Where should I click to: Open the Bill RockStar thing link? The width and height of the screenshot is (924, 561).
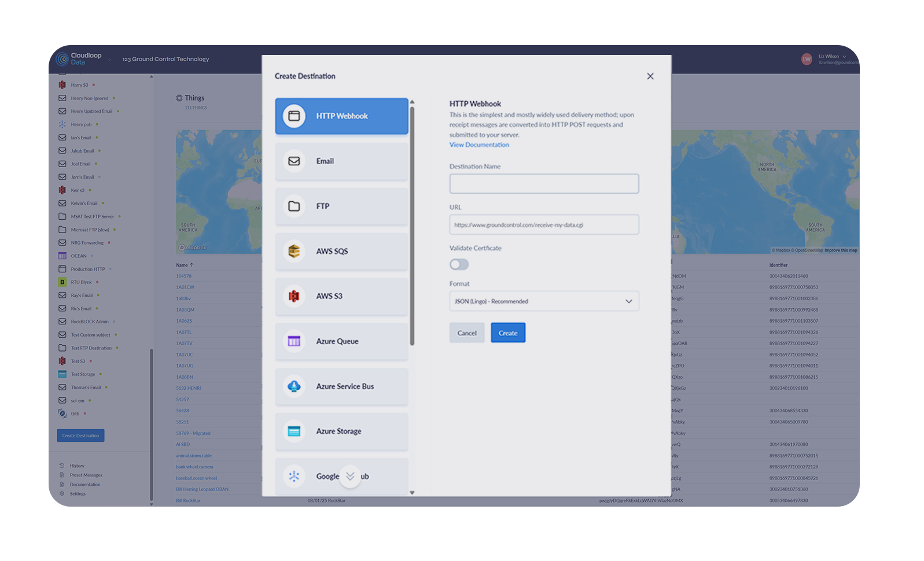point(188,501)
